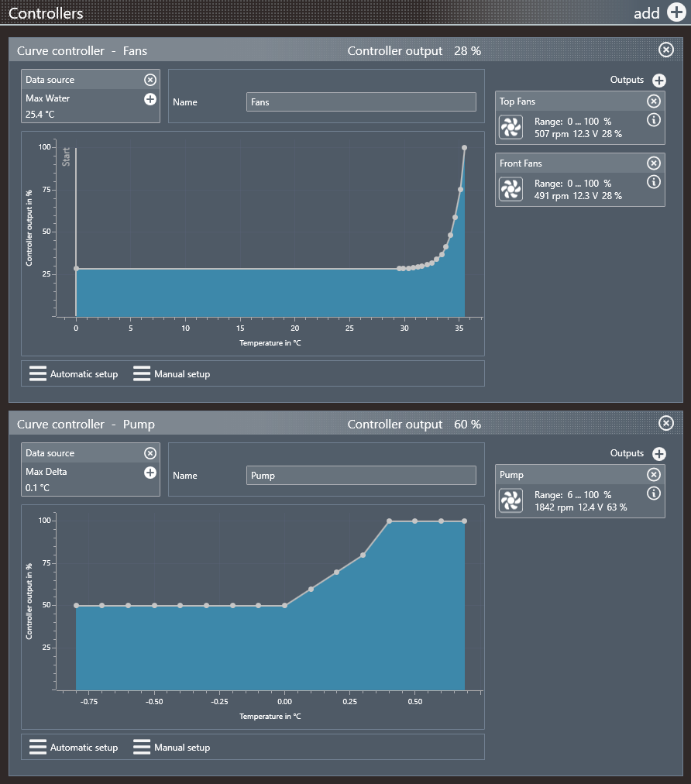This screenshot has height=784, width=691.
Task: Remove the Pump output
Action: pos(654,474)
